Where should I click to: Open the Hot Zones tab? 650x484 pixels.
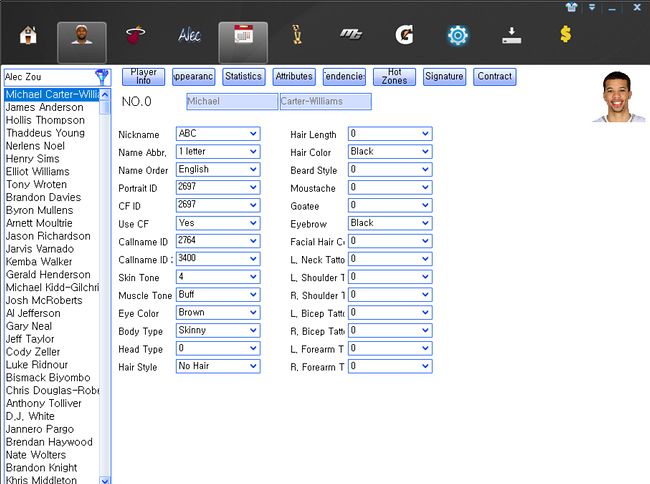pyautogui.click(x=394, y=76)
